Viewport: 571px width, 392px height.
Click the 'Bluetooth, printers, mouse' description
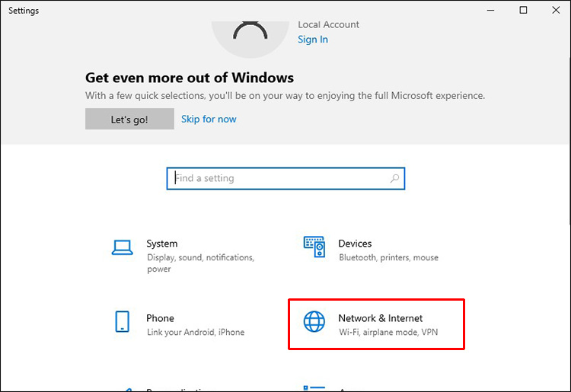388,257
